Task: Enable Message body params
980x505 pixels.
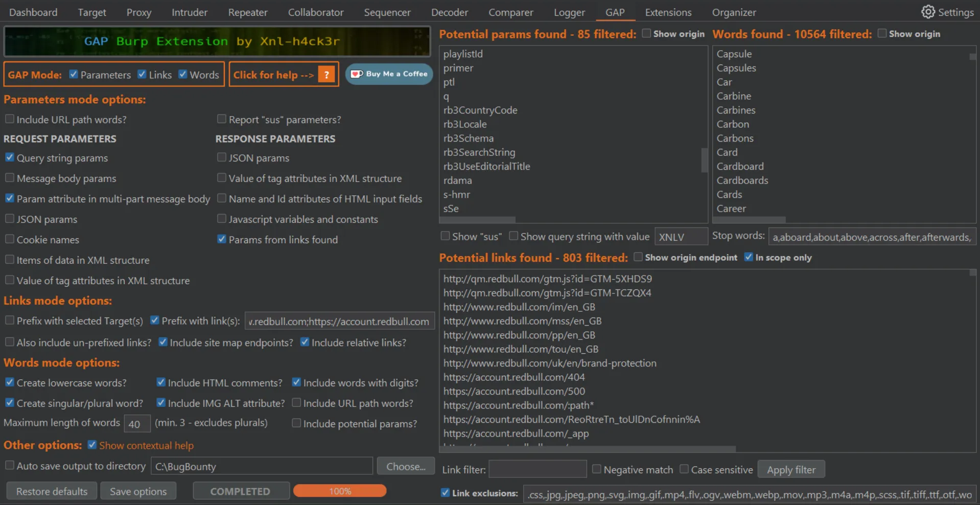Action: [10, 178]
